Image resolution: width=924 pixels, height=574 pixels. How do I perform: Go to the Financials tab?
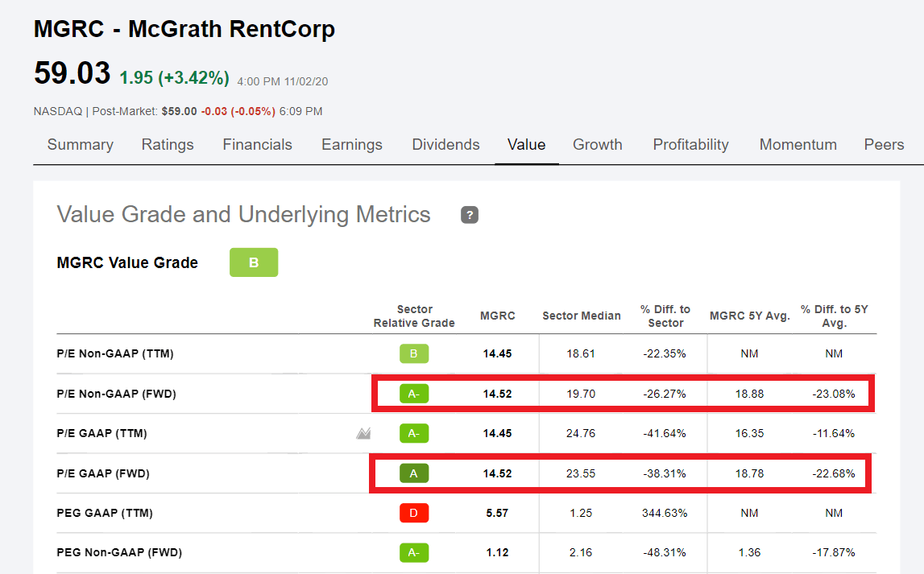coord(257,145)
